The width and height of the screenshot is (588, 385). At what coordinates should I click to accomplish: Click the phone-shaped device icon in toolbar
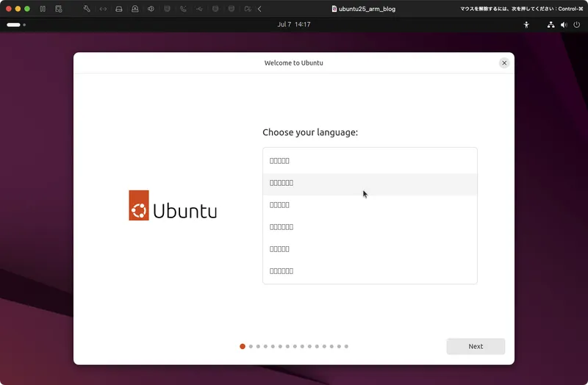click(x=183, y=9)
